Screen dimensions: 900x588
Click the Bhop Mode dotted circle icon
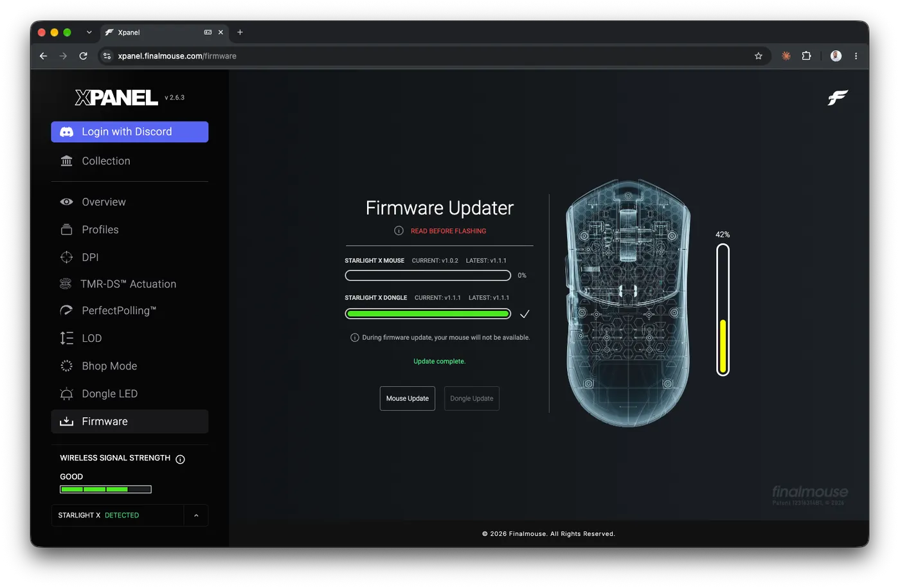pos(66,366)
